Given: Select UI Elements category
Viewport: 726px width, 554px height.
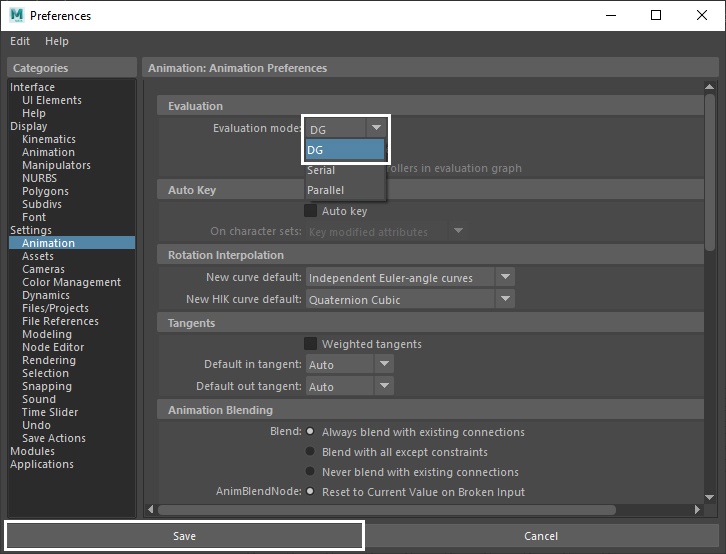Looking at the screenshot, I should (x=52, y=100).
